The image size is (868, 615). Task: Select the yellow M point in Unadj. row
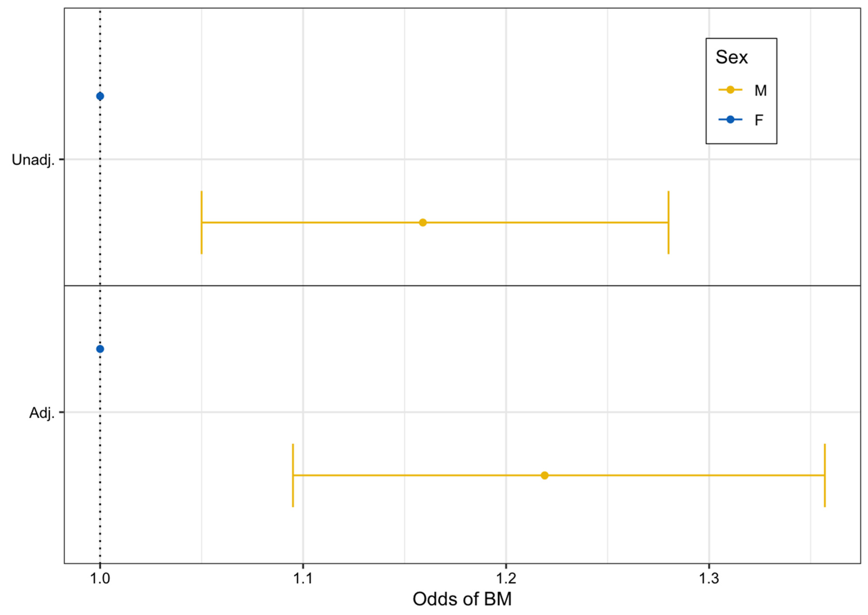[x=423, y=222]
